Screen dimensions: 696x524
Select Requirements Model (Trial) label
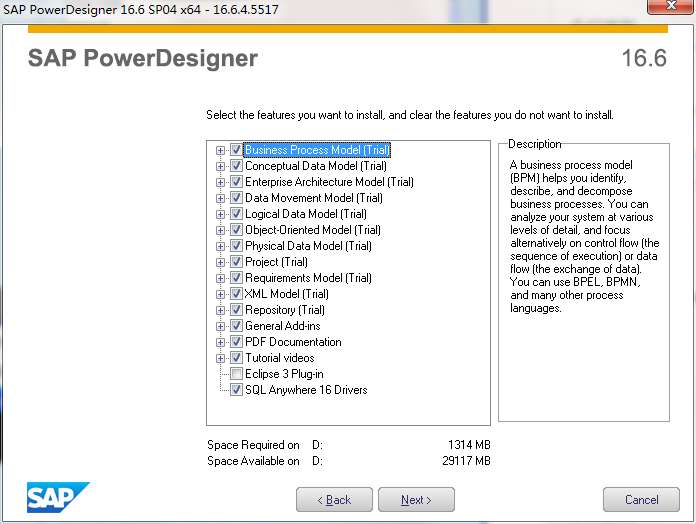[x=308, y=278]
